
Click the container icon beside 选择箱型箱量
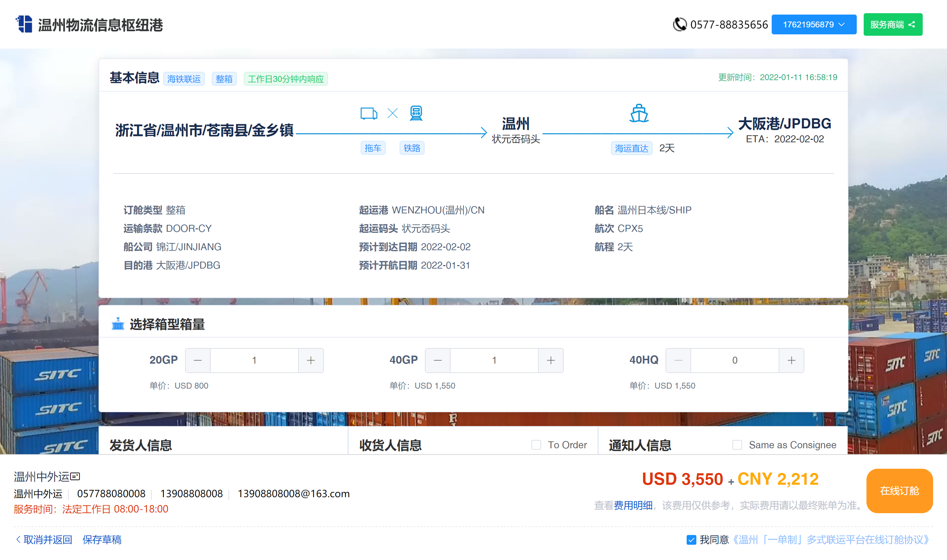pos(118,324)
